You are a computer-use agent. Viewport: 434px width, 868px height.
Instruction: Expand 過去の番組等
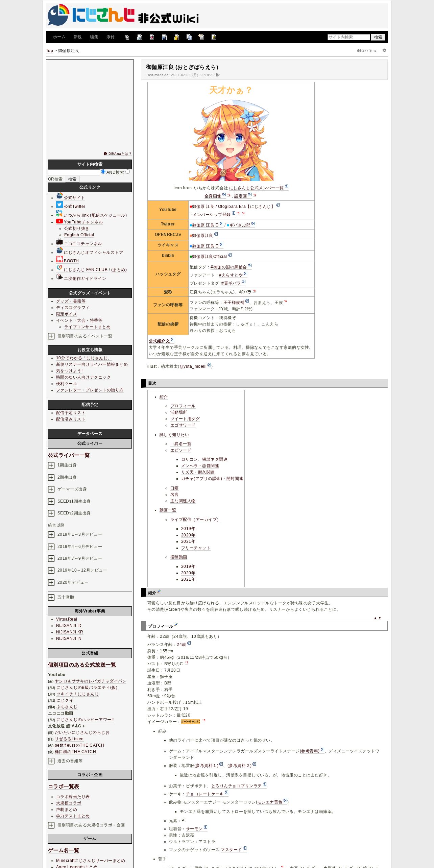[51, 761]
